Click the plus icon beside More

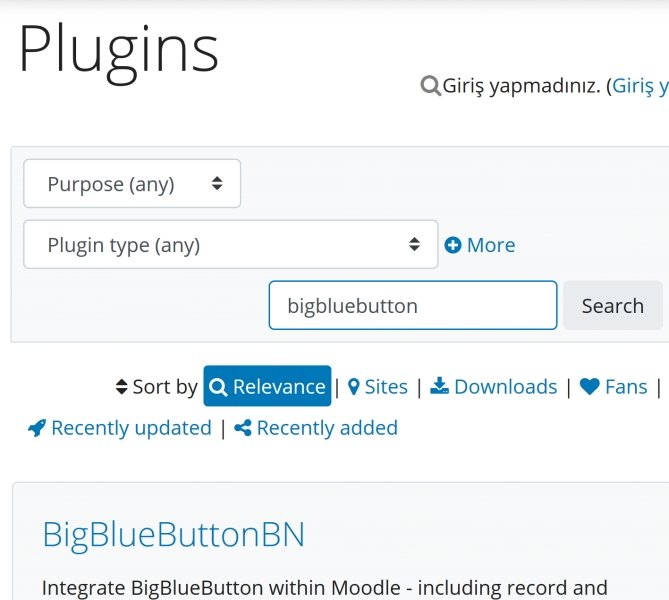[x=453, y=245]
